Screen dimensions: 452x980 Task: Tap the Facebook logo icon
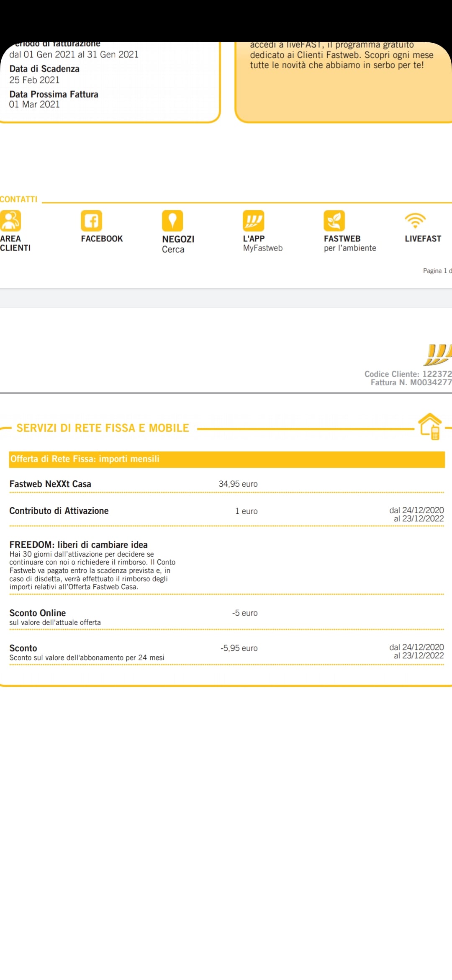tap(91, 221)
